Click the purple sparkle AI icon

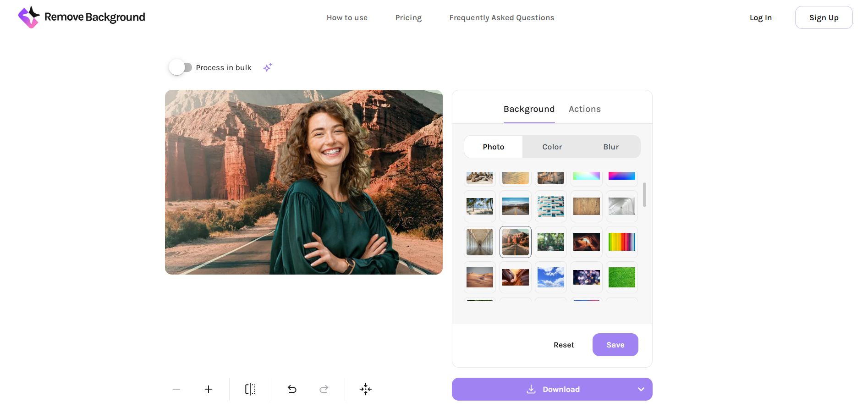[267, 67]
